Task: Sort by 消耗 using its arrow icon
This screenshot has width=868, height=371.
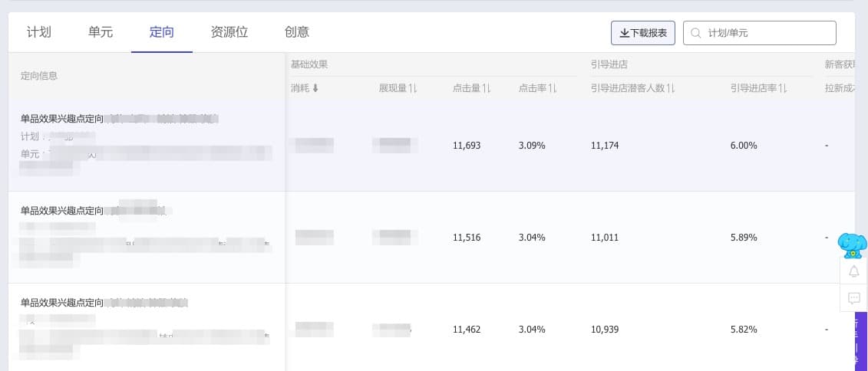Action: click(x=315, y=88)
